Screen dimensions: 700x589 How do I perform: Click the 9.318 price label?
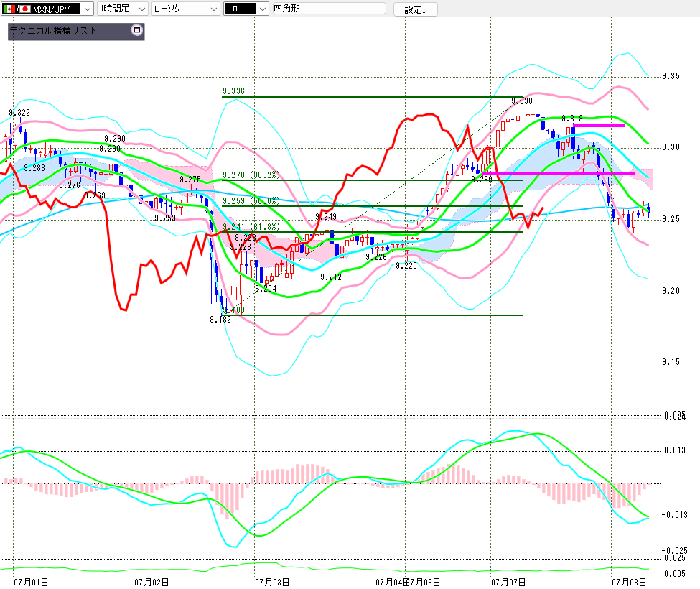572,119
